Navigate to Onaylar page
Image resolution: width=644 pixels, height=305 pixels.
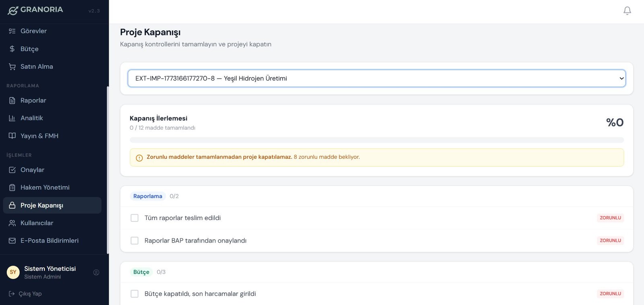[x=32, y=170]
